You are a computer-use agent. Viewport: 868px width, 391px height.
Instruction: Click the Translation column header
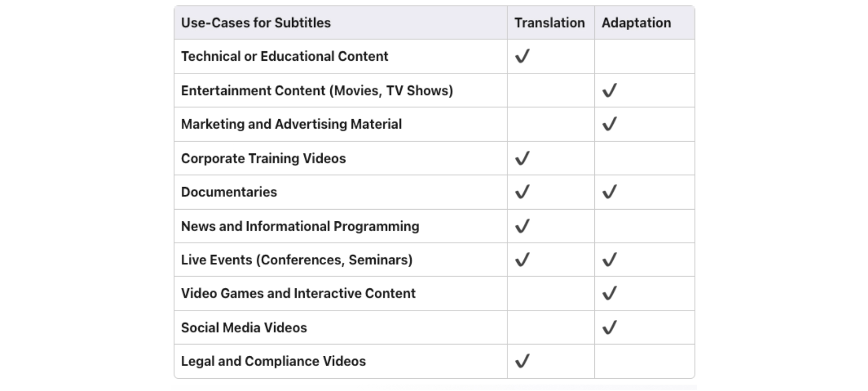point(549,23)
